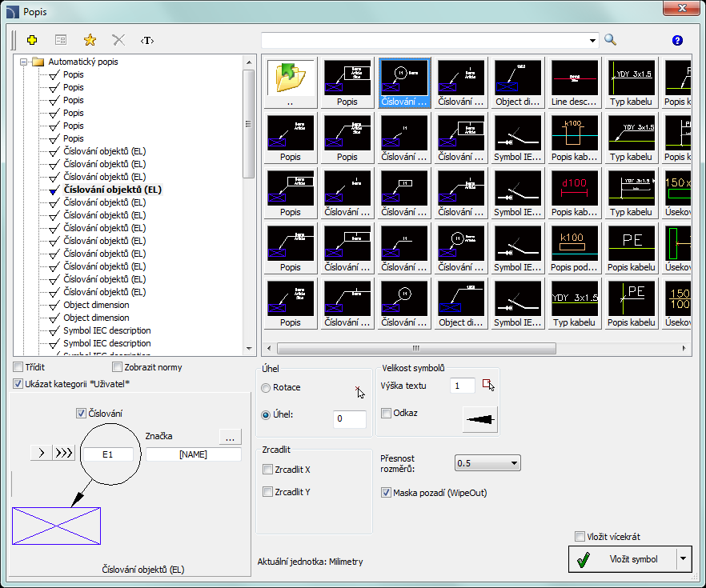706x588 pixels.
Task: Close the Popis dialog window
Action: 682,8
